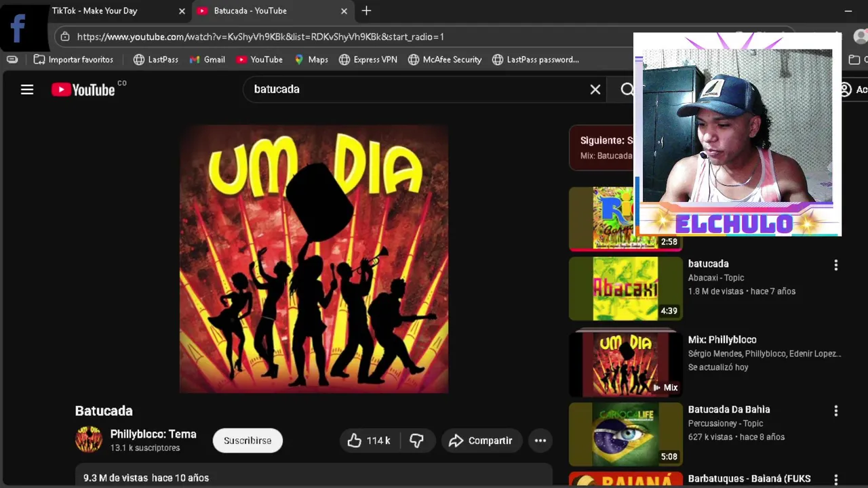Screen dimensions: 868x488
Task: Open a new browser tab
Action: (x=366, y=11)
